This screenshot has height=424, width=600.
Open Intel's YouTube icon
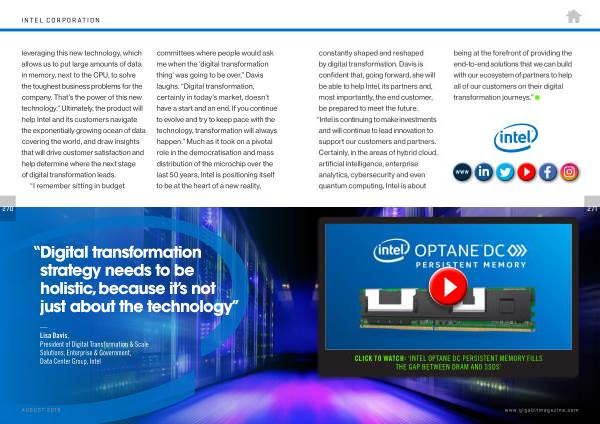(527, 172)
